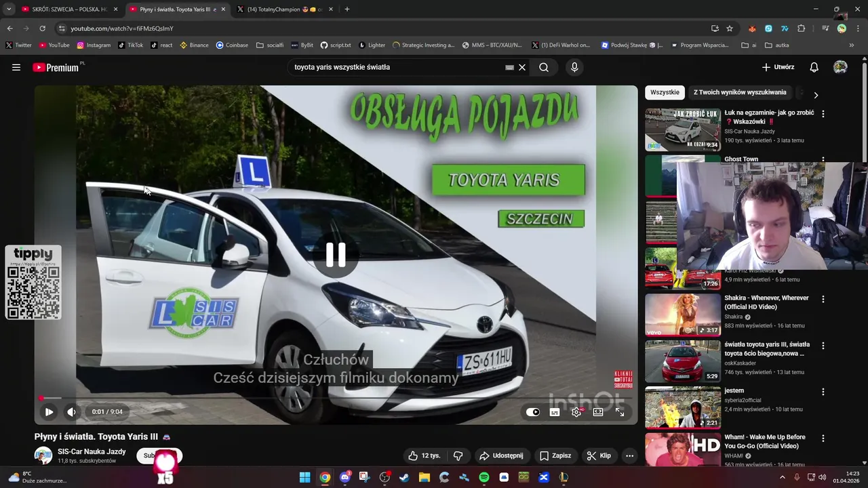Share the video via Udostępnij
The image size is (868, 488).
(501, 455)
